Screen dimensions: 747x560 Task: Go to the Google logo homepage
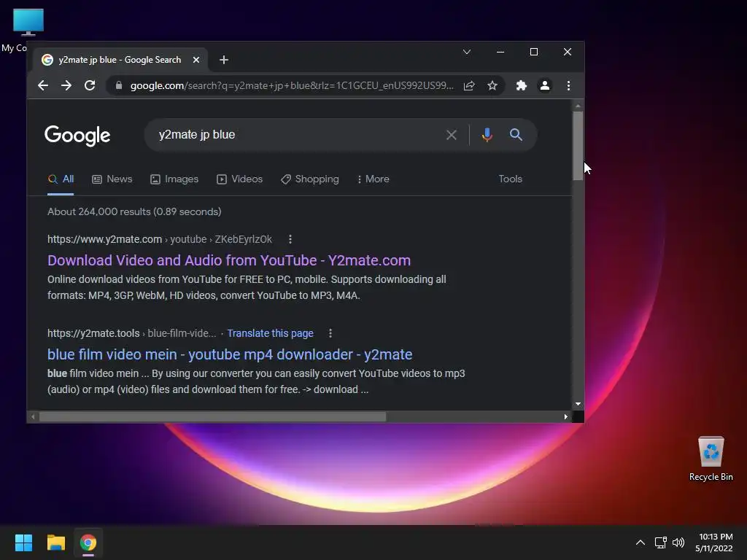[77, 136]
